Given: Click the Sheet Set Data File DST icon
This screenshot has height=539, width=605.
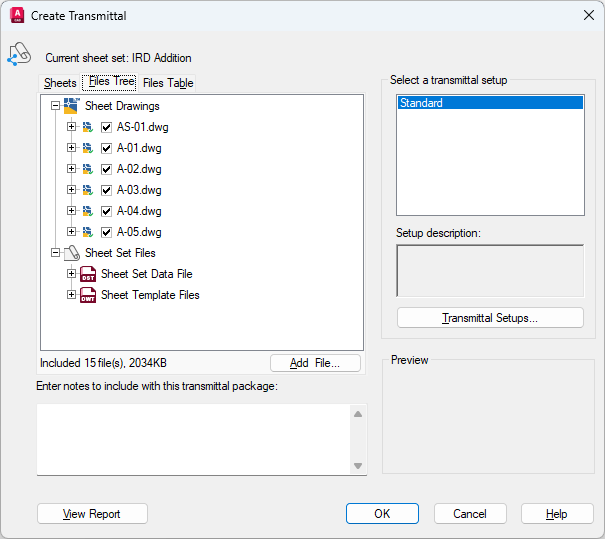Looking at the screenshot, I should coord(88,274).
